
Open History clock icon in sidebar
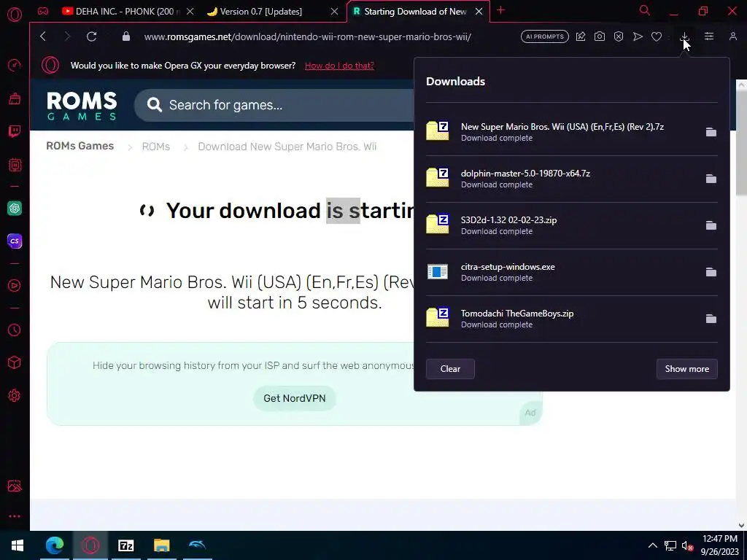tap(15, 330)
